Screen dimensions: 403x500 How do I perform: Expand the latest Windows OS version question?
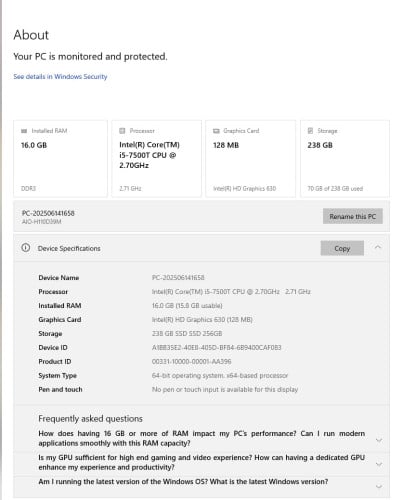pyautogui.click(x=379, y=487)
